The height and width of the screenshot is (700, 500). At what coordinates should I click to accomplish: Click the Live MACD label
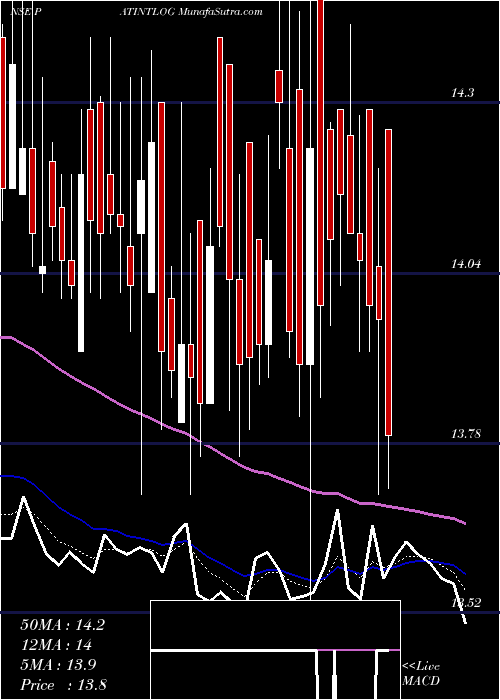coord(421,674)
